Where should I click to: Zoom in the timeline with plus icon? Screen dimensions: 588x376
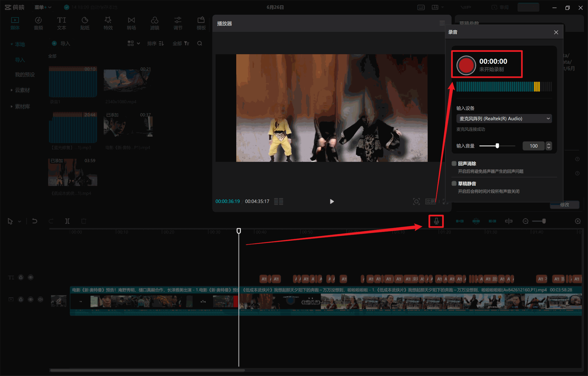tap(578, 221)
